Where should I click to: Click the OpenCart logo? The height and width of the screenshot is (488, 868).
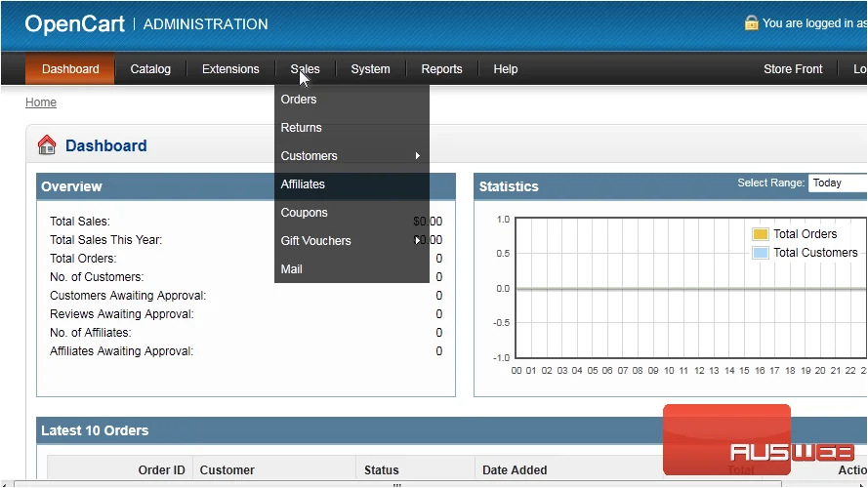point(75,23)
